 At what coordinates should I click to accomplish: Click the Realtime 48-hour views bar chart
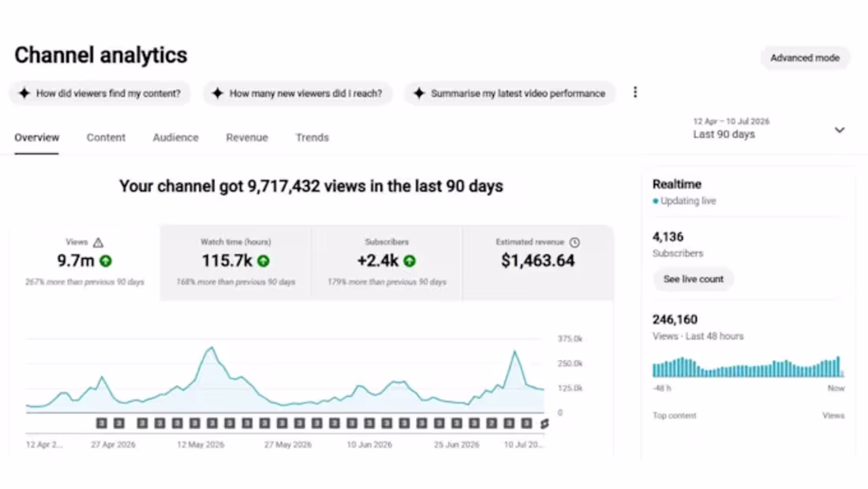748,367
